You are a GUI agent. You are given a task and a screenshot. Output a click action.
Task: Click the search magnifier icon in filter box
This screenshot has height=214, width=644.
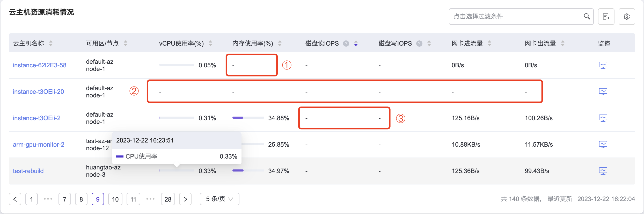click(x=587, y=17)
